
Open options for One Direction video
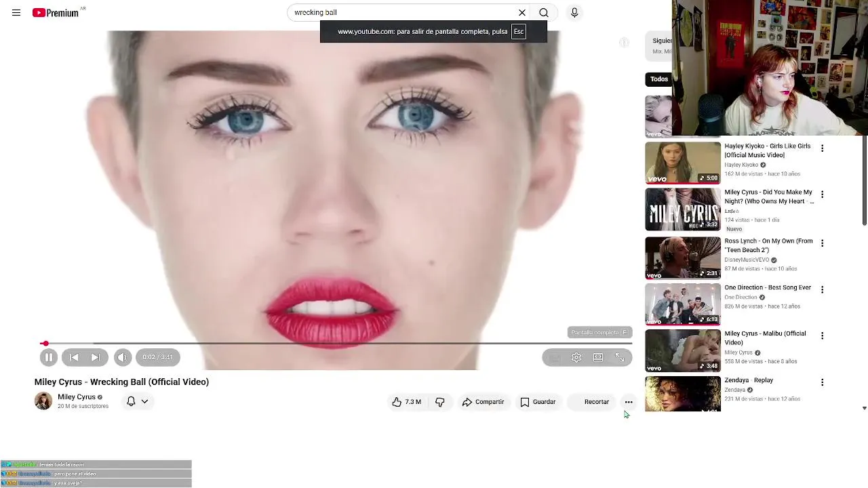[x=823, y=289]
